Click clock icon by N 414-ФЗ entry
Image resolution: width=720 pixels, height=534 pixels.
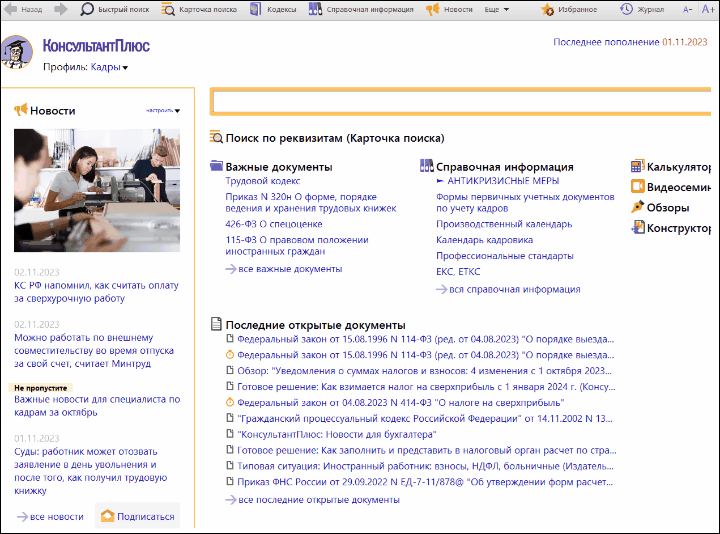(230, 403)
